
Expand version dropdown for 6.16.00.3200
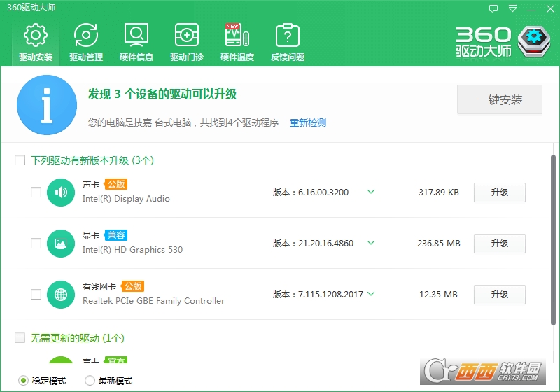(x=371, y=192)
